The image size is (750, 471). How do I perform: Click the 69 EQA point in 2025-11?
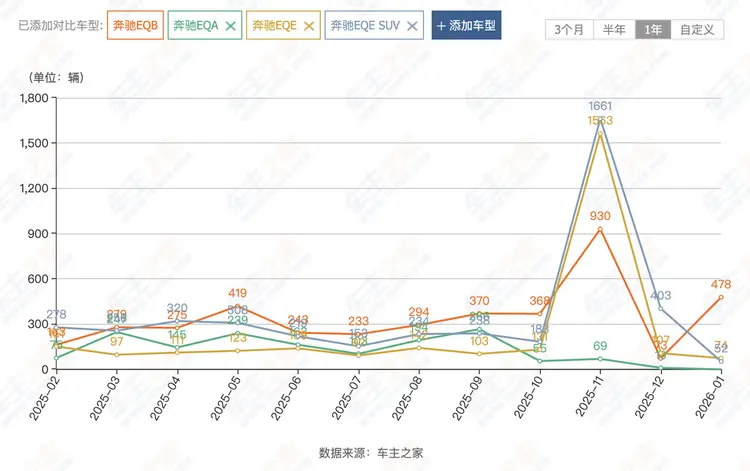coord(600,359)
